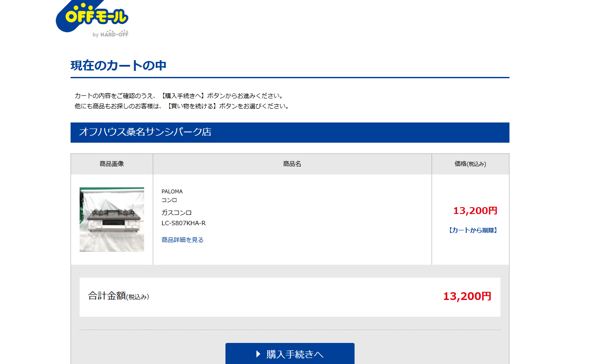Click the 商品画像 column header
Image resolution: width=605 pixels, height=364 pixels.
(x=112, y=164)
